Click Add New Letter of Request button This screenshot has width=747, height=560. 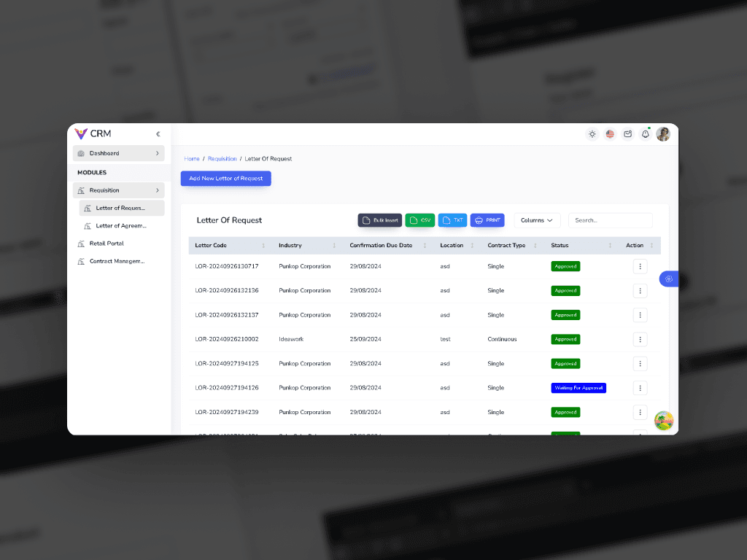pyautogui.click(x=226, y=179)
